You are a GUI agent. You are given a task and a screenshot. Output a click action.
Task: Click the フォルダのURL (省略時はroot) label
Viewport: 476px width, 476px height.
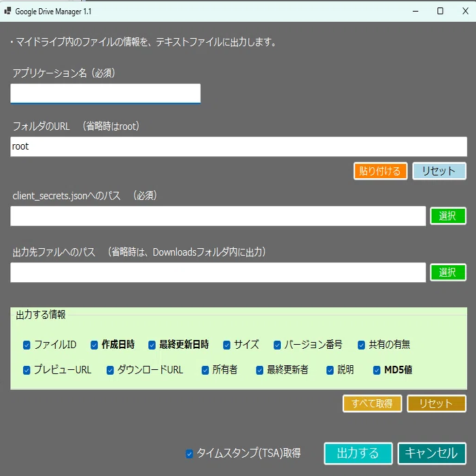click(76, 126)
